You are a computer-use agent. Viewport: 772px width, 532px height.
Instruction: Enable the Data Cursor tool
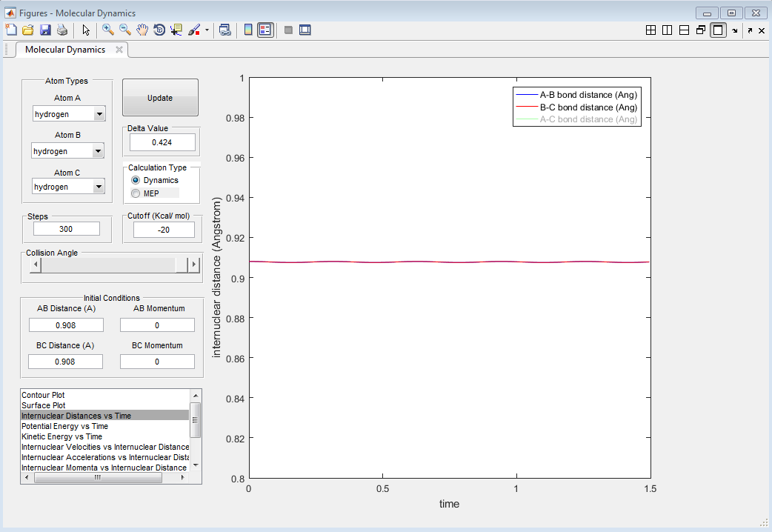click(176, 30)
